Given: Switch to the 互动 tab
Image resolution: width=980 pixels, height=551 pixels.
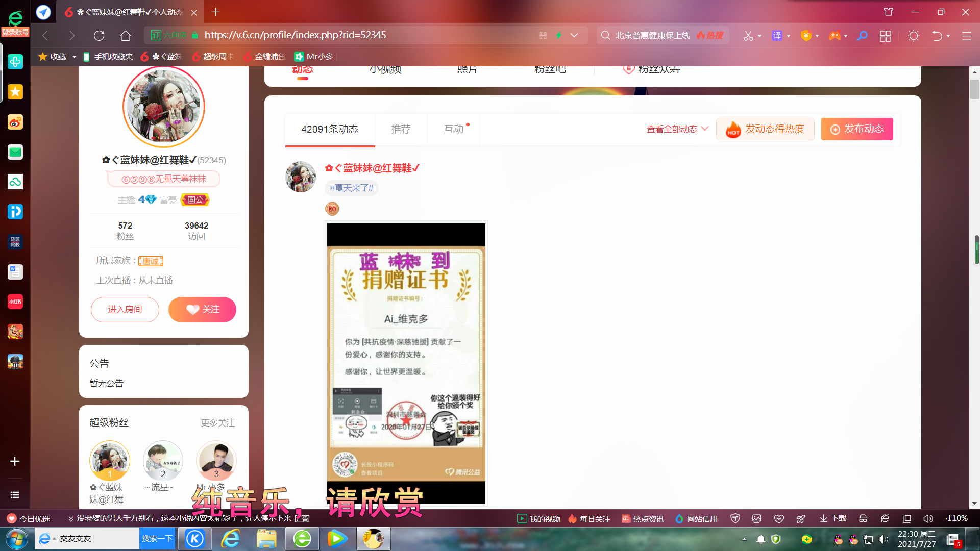Looking at the screenshot, I should tap(454, 129).
